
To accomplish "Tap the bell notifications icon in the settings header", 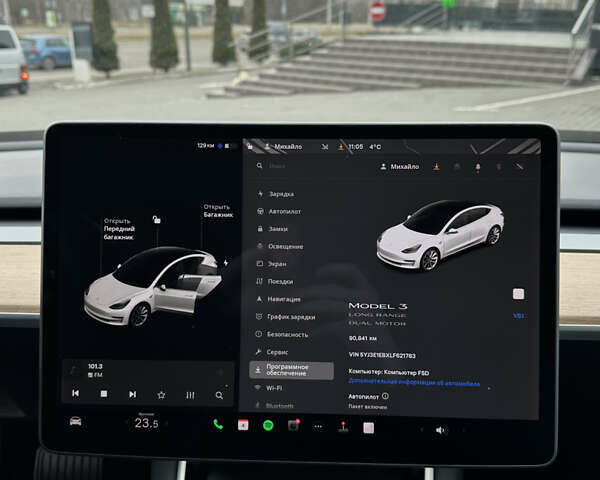I will click(x=478, y=167).
